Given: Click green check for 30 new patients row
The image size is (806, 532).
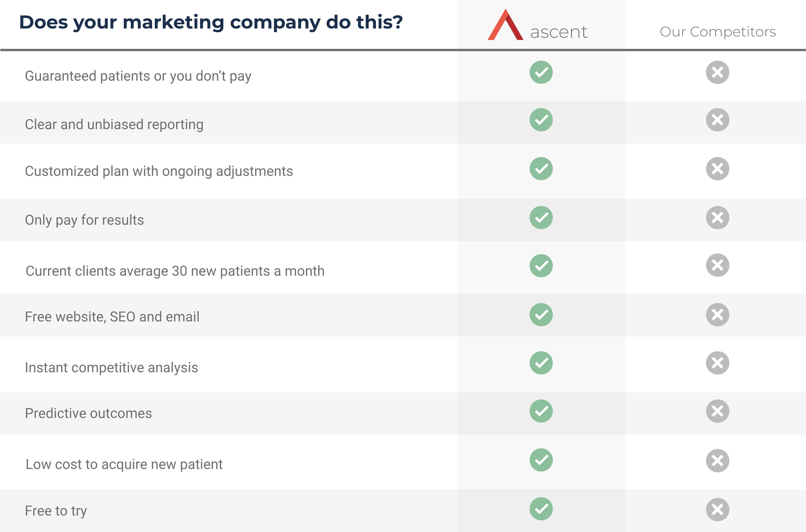Looking at the screenshot, I should coord(541,266).
